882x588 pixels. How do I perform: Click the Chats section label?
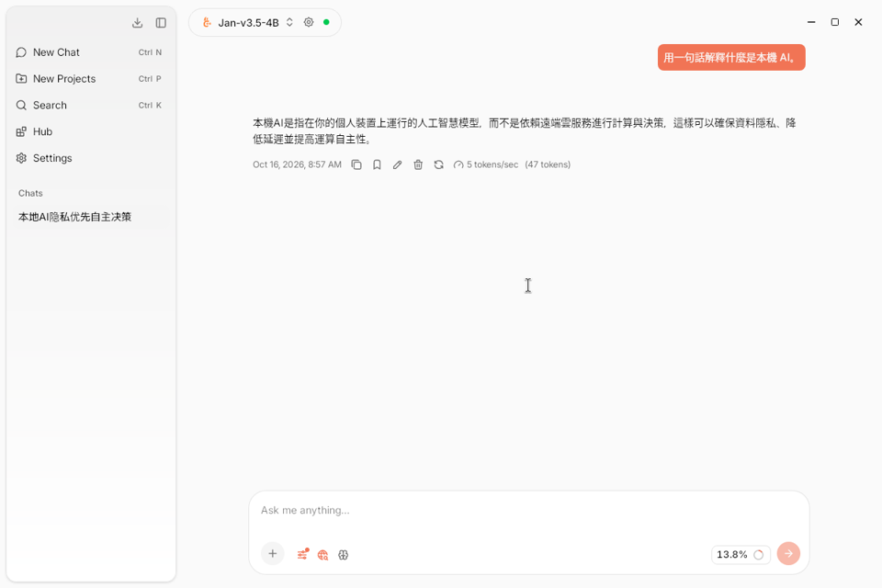pyautogui.click(x=30, y=193)
